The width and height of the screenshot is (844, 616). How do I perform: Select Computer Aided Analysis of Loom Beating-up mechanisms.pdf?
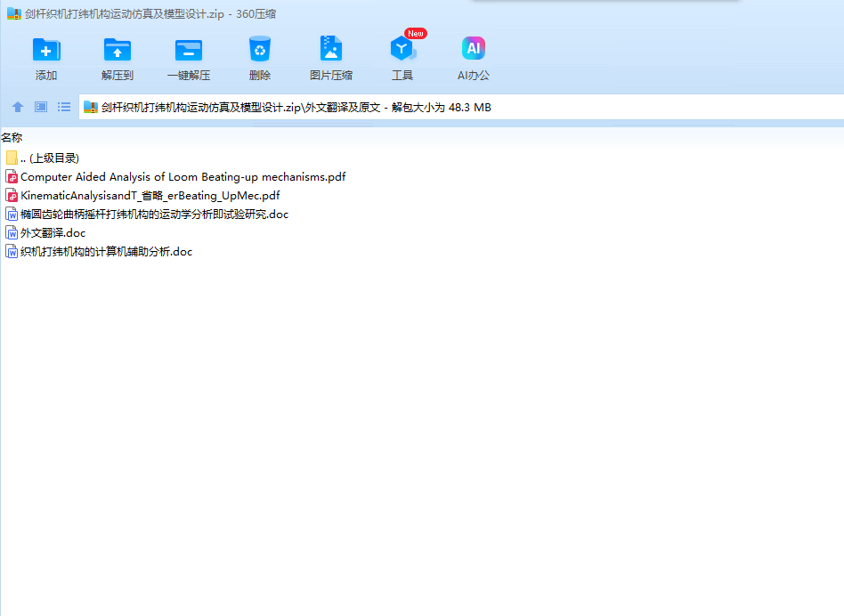(176, 176)
